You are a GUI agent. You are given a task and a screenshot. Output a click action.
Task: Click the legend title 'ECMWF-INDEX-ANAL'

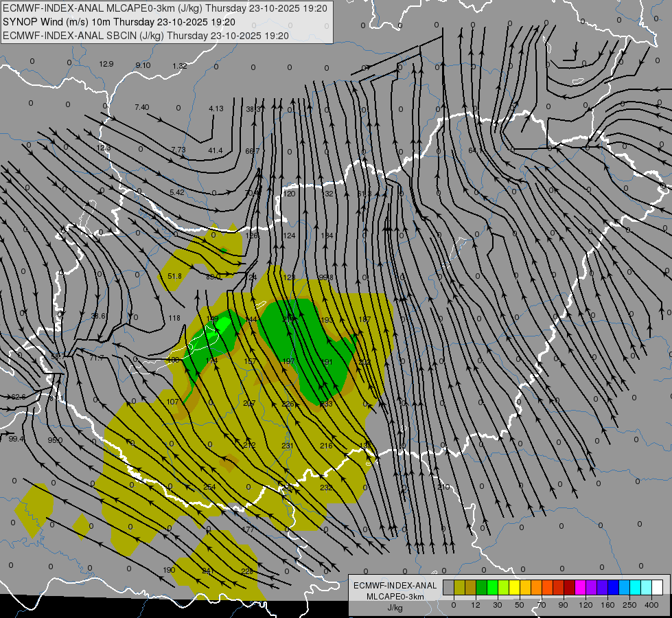tap(395, 586)
